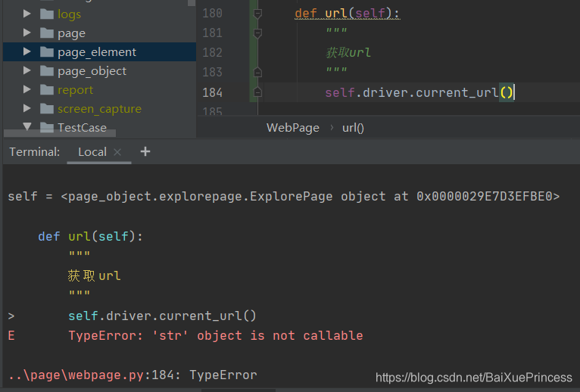Screen dimensions: 580x392
Task: Click 'def url(self):' in terminal output
Action: click(90, 236)
